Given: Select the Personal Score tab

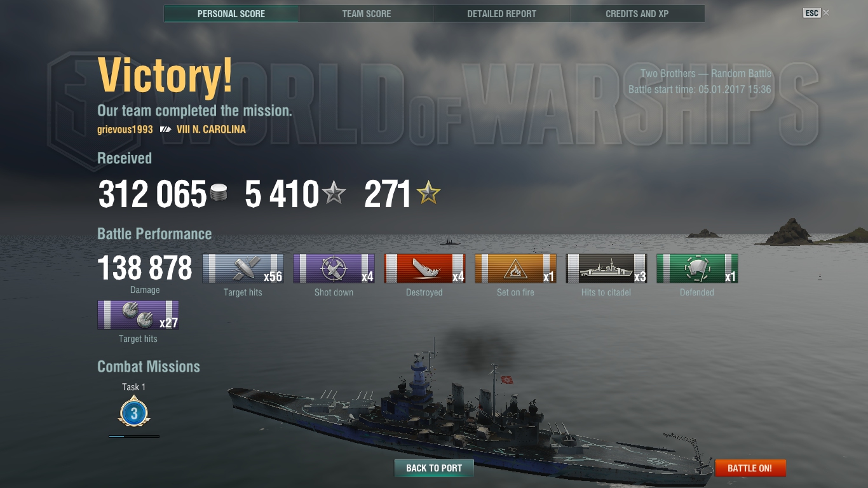Looking at the screenshot, I should pyautogui.click(x=231, y=13).
